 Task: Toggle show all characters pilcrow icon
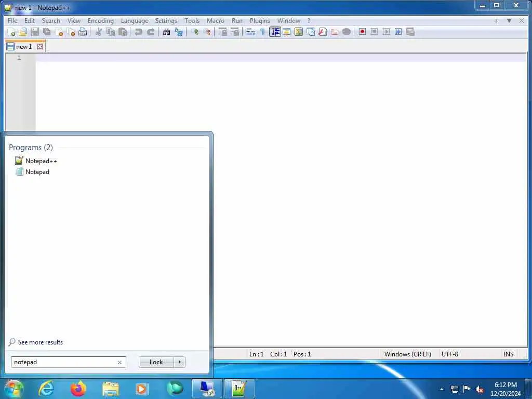(x=262, y=32)
